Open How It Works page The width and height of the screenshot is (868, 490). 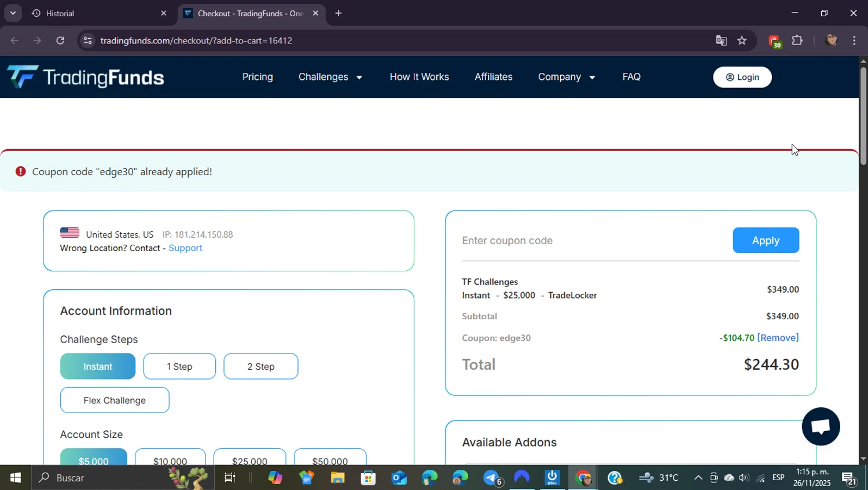tap(419, 77)
